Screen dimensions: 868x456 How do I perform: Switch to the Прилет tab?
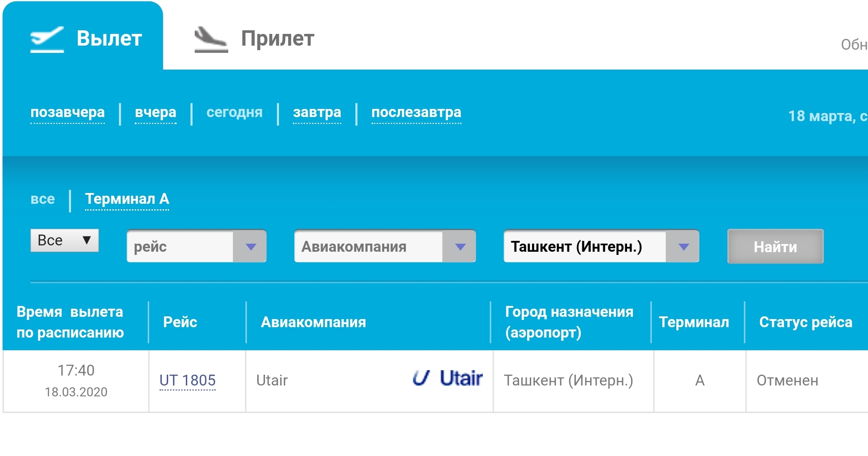click(x=277, y=38)
